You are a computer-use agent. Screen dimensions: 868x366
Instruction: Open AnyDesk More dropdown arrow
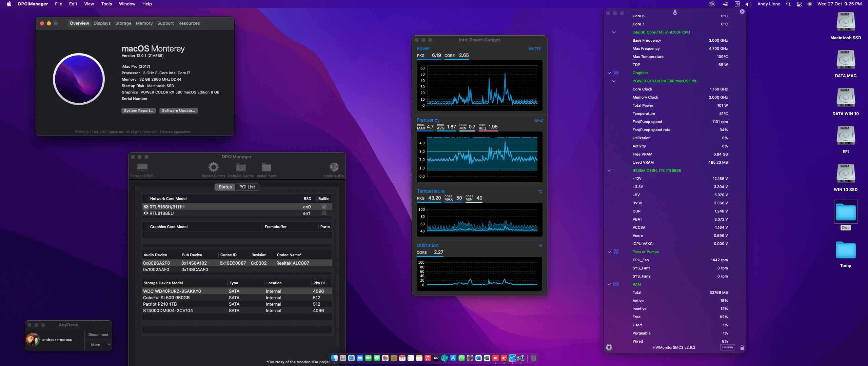point(109,345)
